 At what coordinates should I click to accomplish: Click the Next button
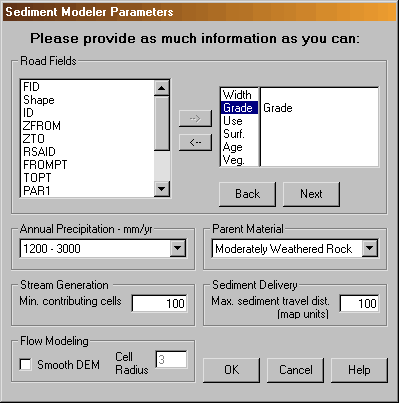click(x=311, y=194)
